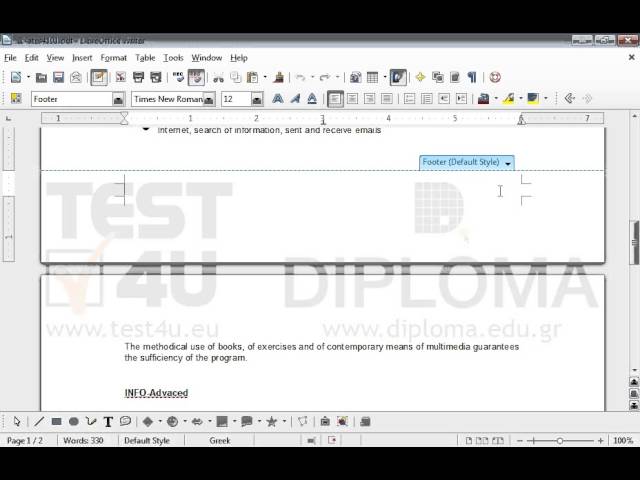Viewport: 640px width, 480px height.
Task: Run Spelling and Grammar check
Action: 178,77
